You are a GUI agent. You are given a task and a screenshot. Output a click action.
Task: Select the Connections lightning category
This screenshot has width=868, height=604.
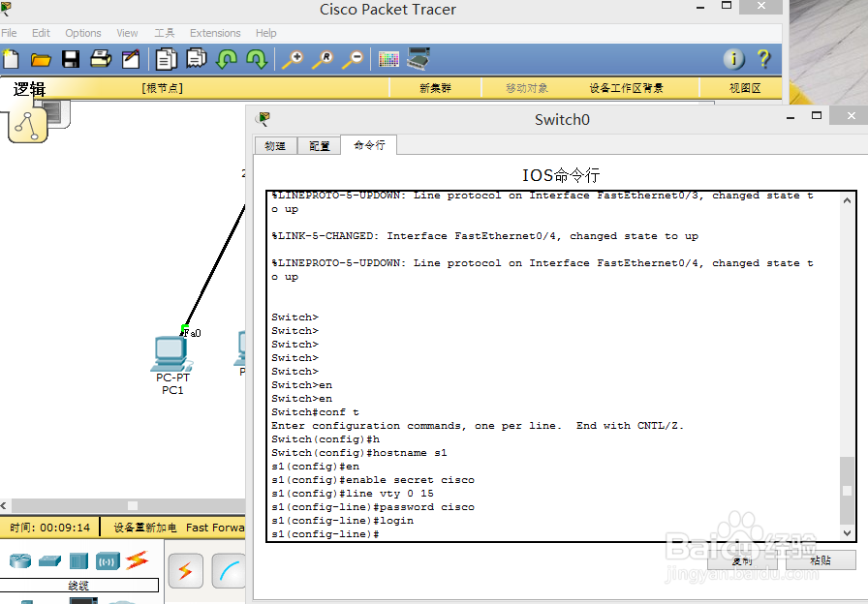[x=137, y=560]
